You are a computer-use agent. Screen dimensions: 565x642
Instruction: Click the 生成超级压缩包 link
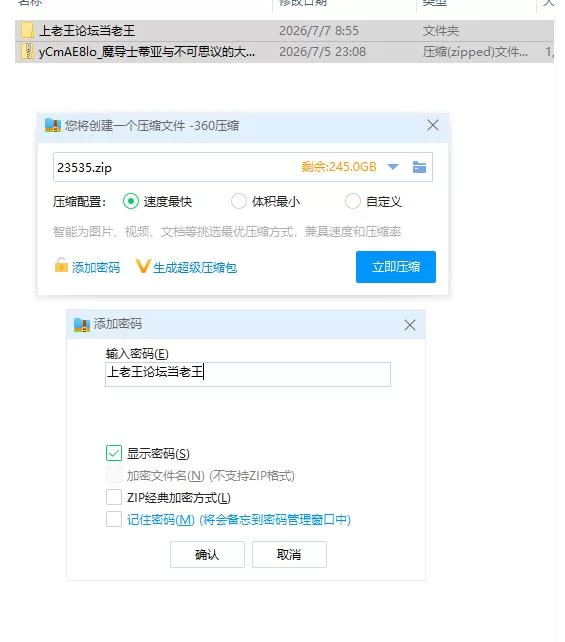[195, 267]
